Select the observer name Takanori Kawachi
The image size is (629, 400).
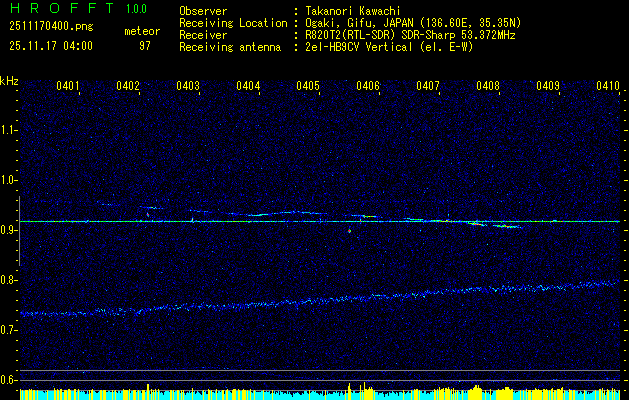(356, 11)
